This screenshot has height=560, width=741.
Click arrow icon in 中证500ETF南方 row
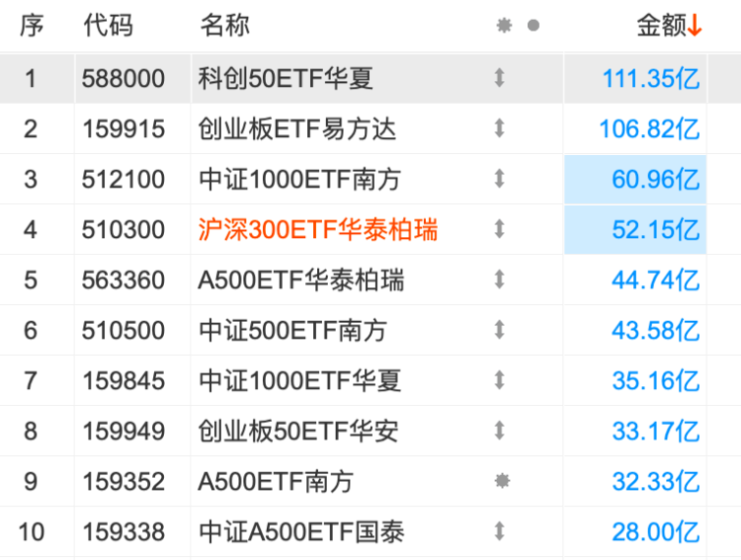(x=500, y=330)
